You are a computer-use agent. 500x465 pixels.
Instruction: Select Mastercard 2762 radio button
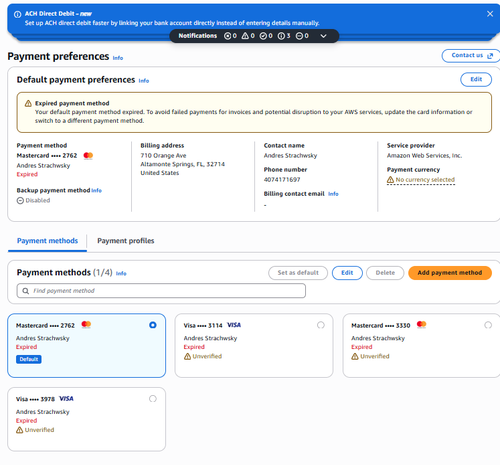(x=153, y=325)
